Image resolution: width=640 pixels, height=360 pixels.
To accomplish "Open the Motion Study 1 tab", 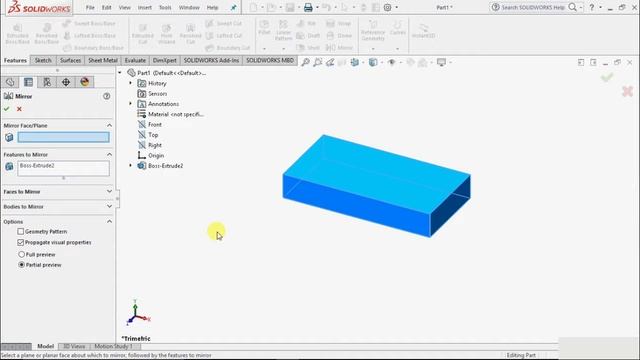I will [x=113, y=347].
